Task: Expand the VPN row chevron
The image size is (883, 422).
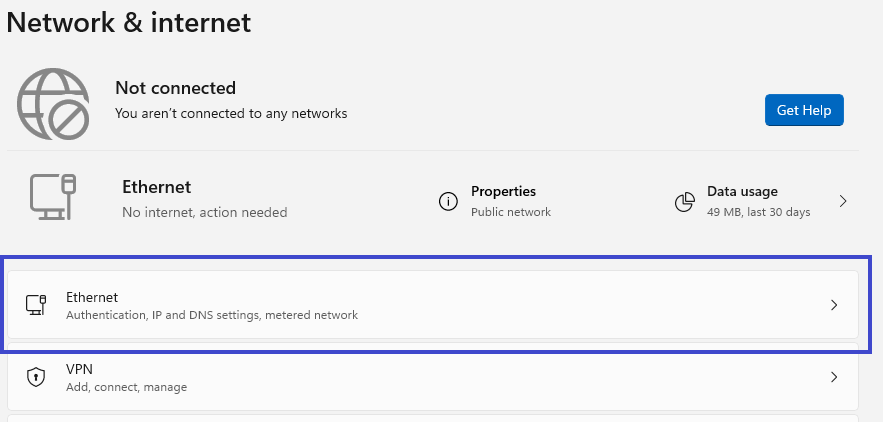Action: 834,377
